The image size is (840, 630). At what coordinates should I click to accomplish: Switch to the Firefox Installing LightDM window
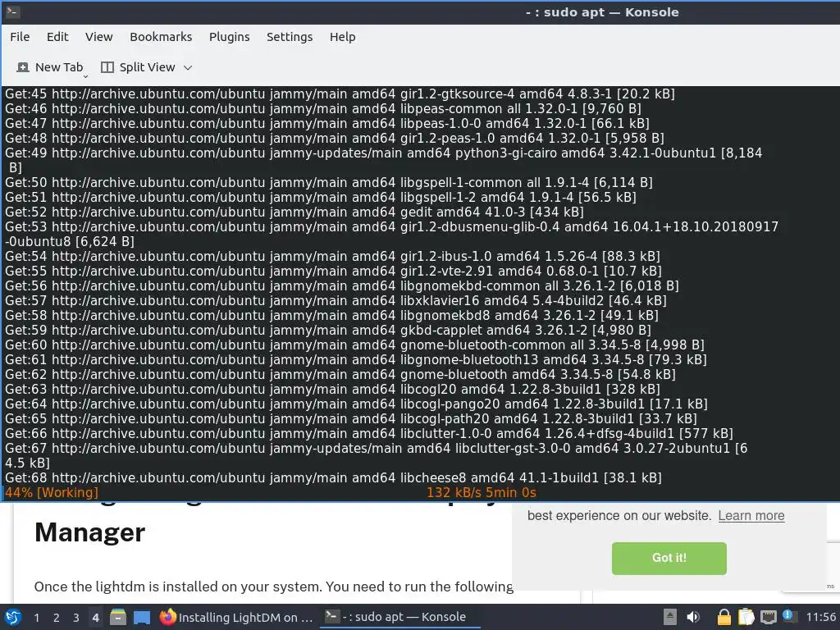(236, 617)
